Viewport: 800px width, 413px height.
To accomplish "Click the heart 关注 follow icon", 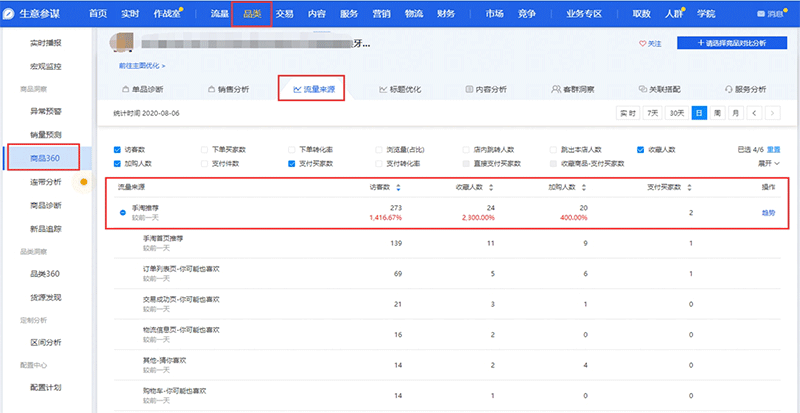I will [x=642, y=44].
